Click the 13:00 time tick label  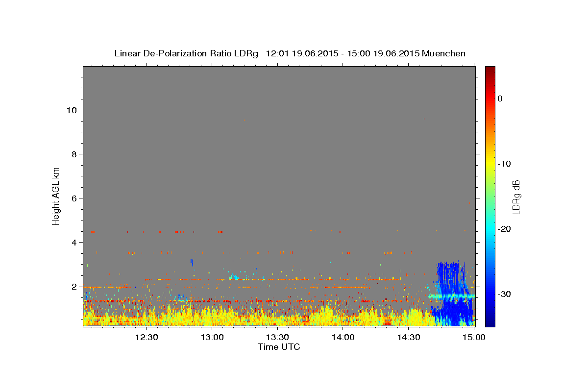coord(213,337)
